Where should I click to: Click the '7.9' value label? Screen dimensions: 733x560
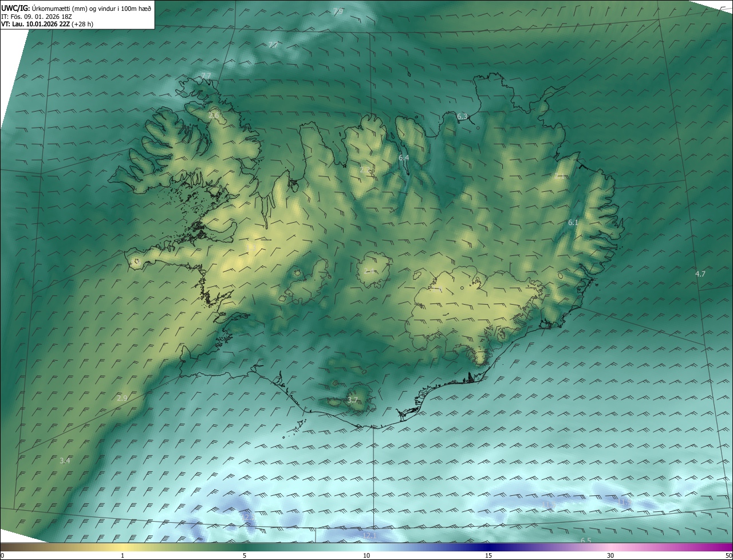pos(338,11)
